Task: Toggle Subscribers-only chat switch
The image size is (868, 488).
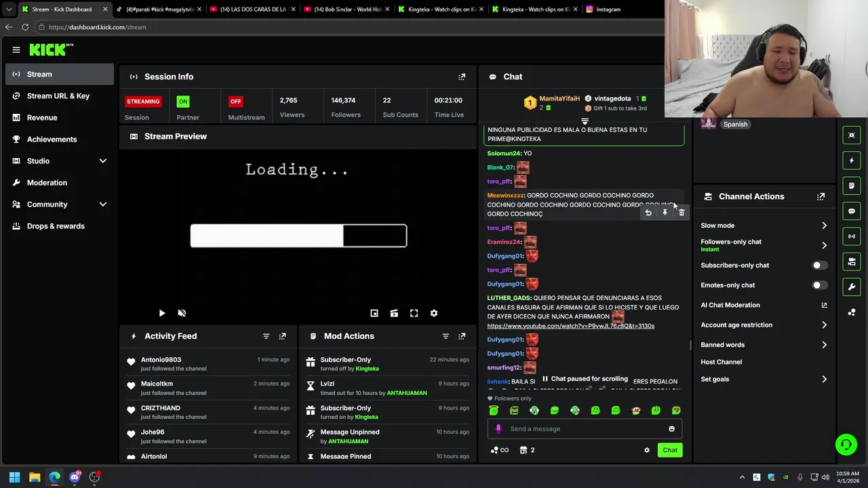Action: (x=818, y=266)
